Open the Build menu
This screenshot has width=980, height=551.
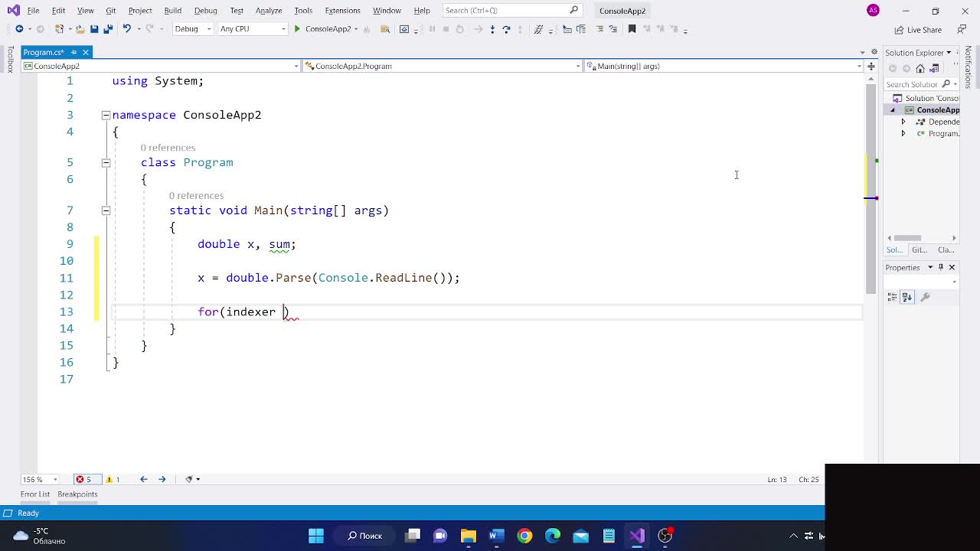pos(173,11)
